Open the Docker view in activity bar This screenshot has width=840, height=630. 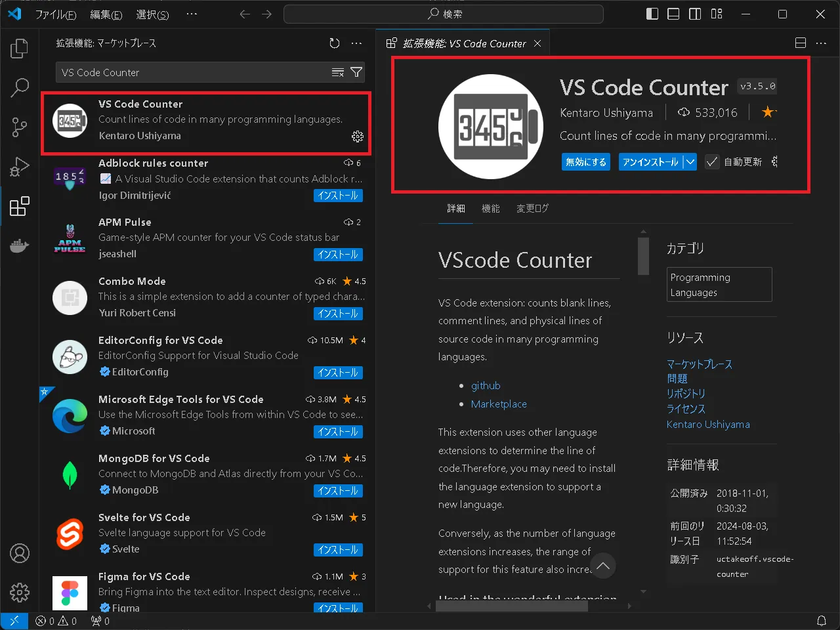tap(20, 245)
